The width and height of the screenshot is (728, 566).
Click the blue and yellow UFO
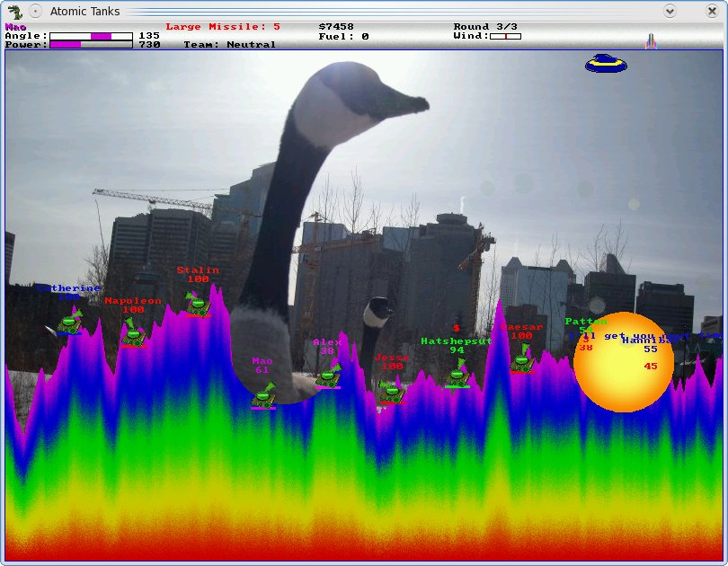[606, 63]
